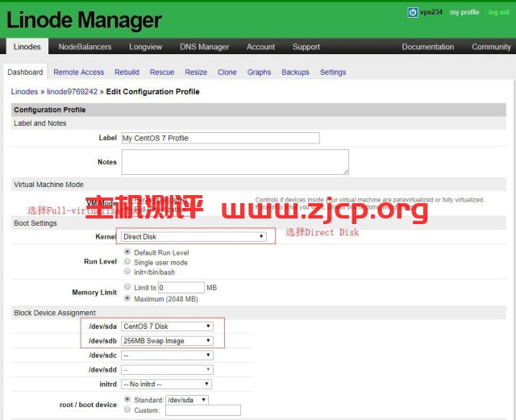The width and height of the screenshot is (516, 420).
Task: Open the /dev/sdc disk dropdown
Action: coord(167,356)
